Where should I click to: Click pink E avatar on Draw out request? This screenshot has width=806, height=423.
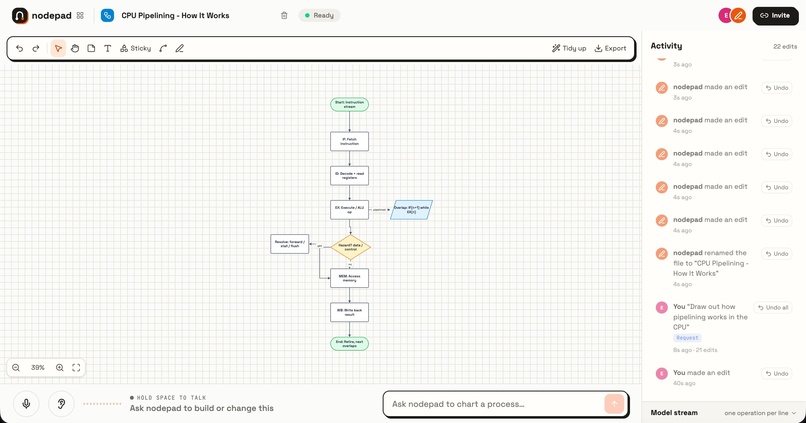click(662, 308)
